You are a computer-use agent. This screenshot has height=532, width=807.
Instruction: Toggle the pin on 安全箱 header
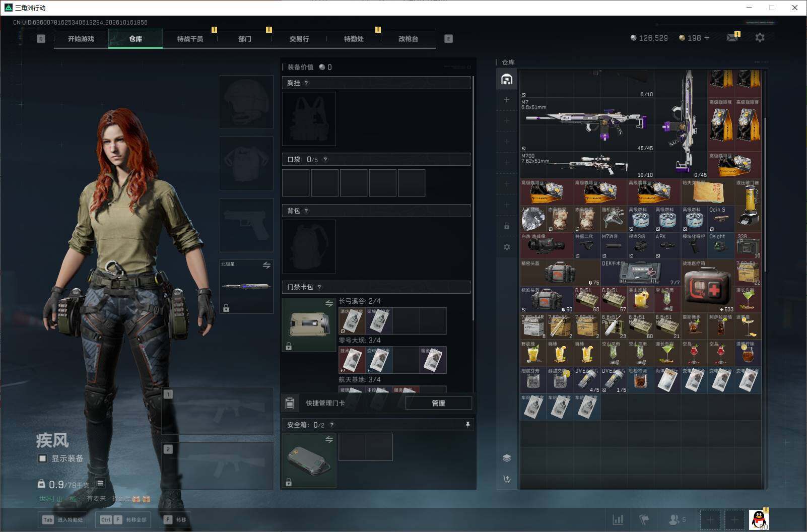(x=467, y=425)
